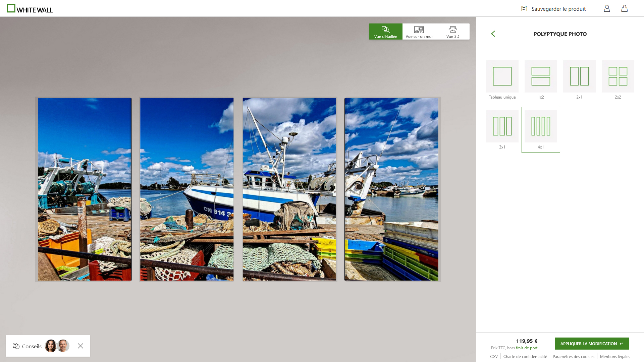Click Appliquer la modification button
The image size is (644, 362).
click(592, 344)
